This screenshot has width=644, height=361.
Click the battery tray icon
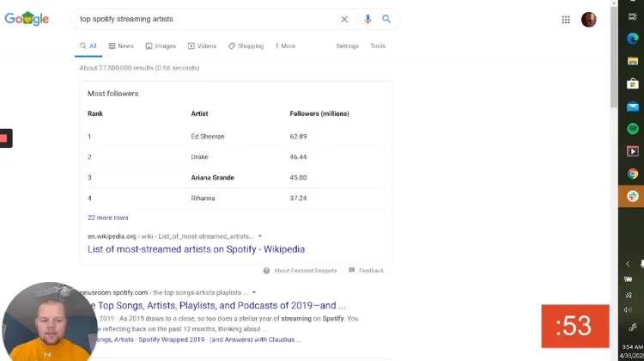[629, 279]
